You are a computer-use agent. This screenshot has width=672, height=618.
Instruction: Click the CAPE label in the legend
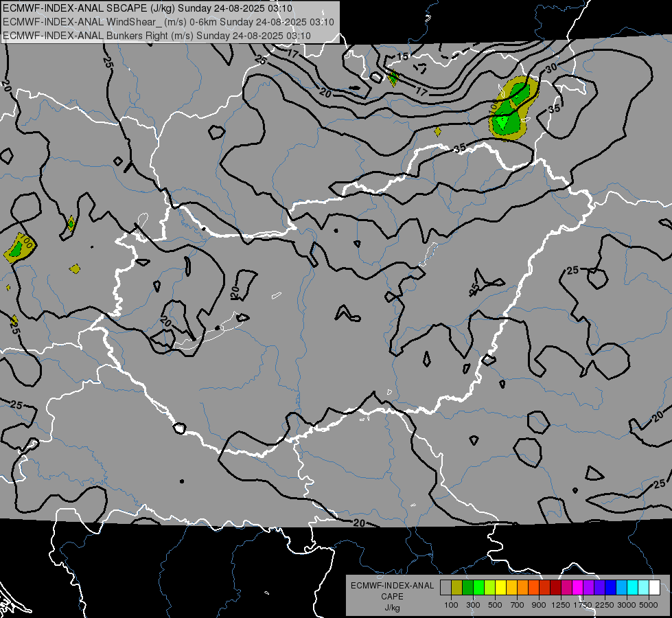point(392,597)
